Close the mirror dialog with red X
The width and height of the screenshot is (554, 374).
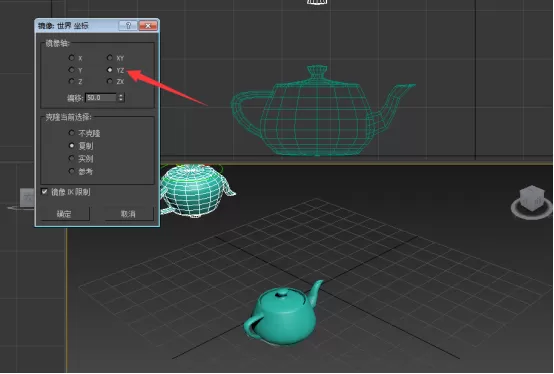click(x=148, y=25)
